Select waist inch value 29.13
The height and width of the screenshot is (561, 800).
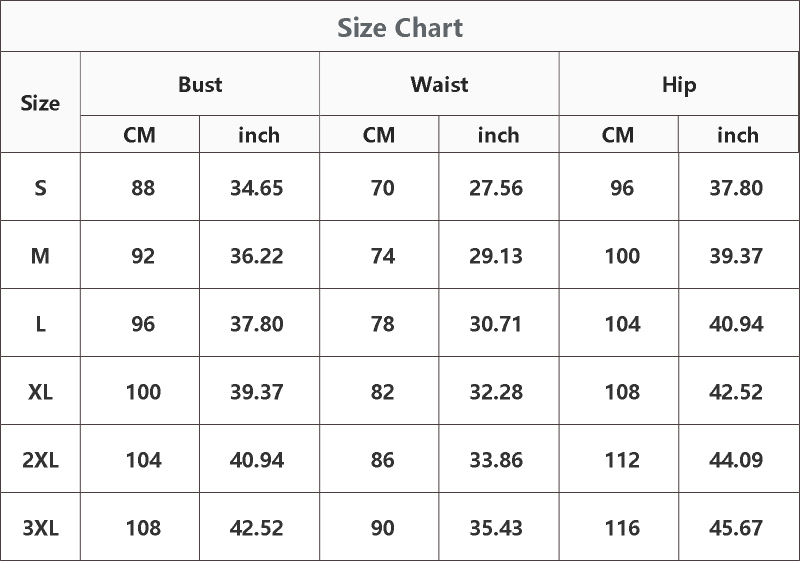[x=496, y=256]
